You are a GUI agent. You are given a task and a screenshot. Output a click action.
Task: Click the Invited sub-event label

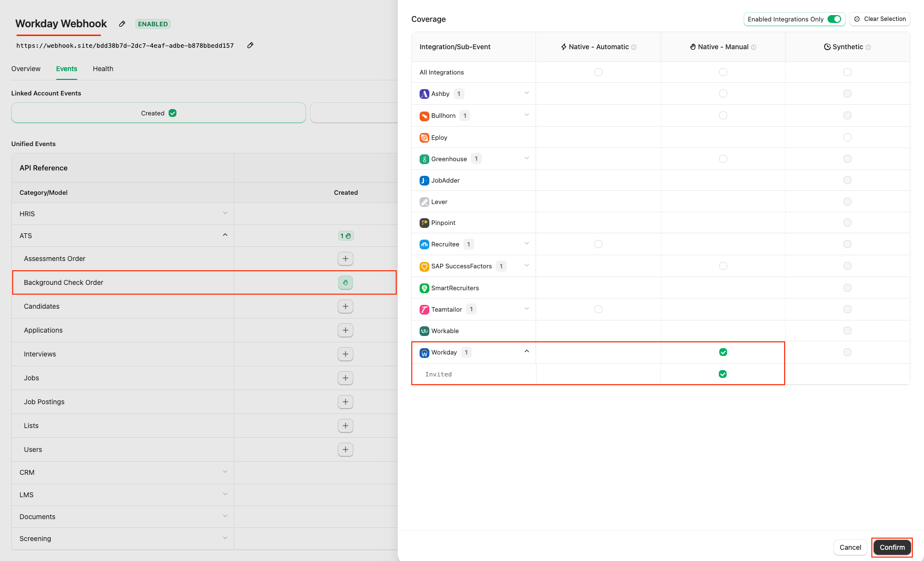coord(438,374)
